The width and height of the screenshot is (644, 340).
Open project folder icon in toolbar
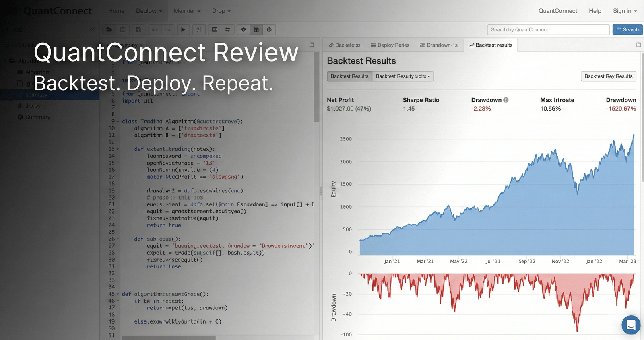[x=109, y=29]
